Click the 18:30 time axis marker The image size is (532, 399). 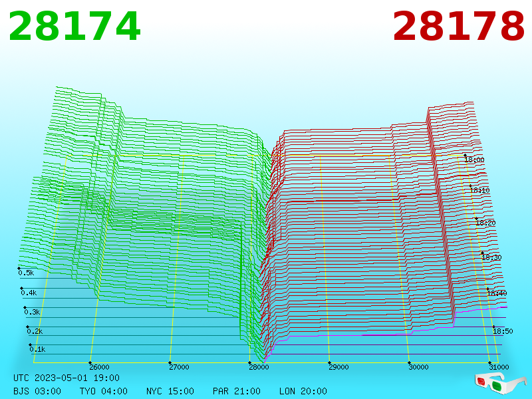point(491,257)
